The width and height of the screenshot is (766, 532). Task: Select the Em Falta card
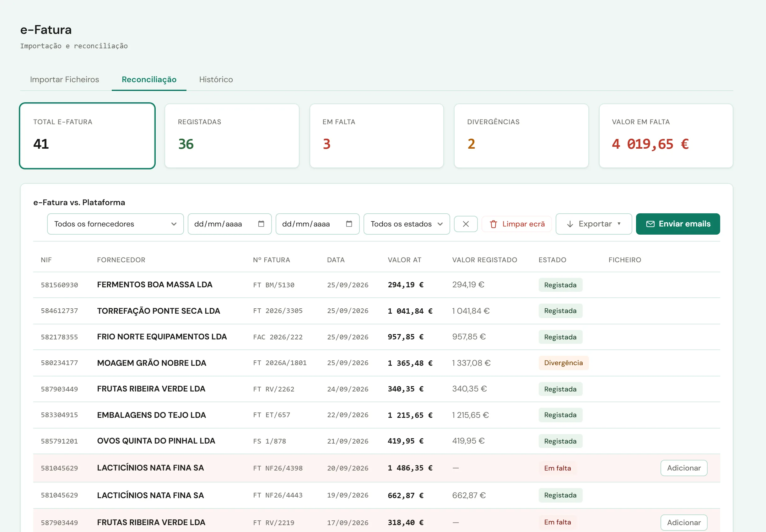[377, 136]
